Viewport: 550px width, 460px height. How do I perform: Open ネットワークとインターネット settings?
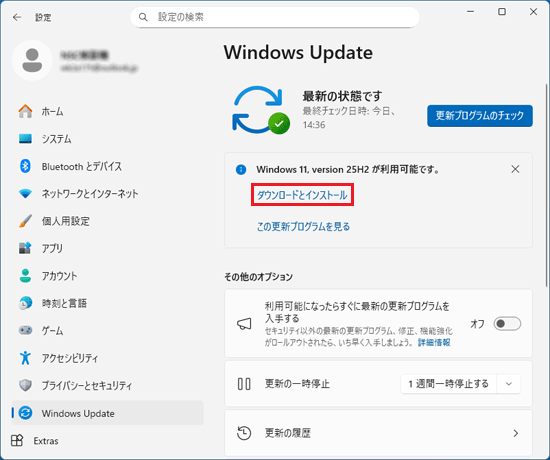coord(108,194)
